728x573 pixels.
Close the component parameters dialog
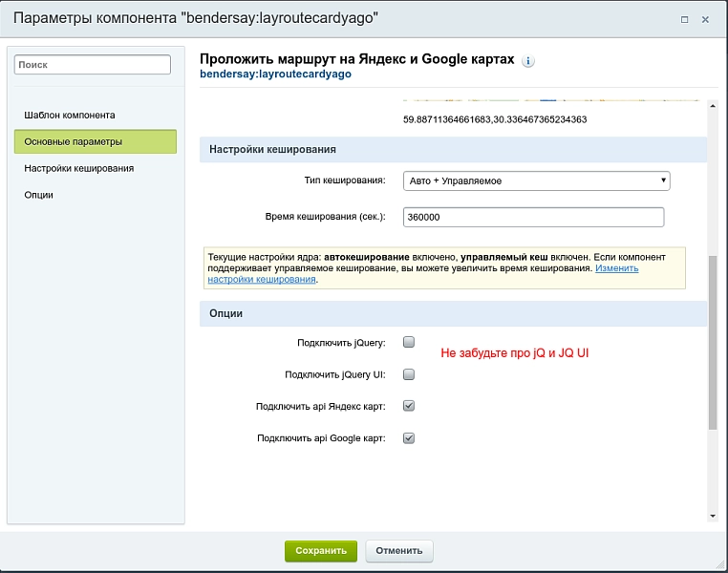(705, 19)
